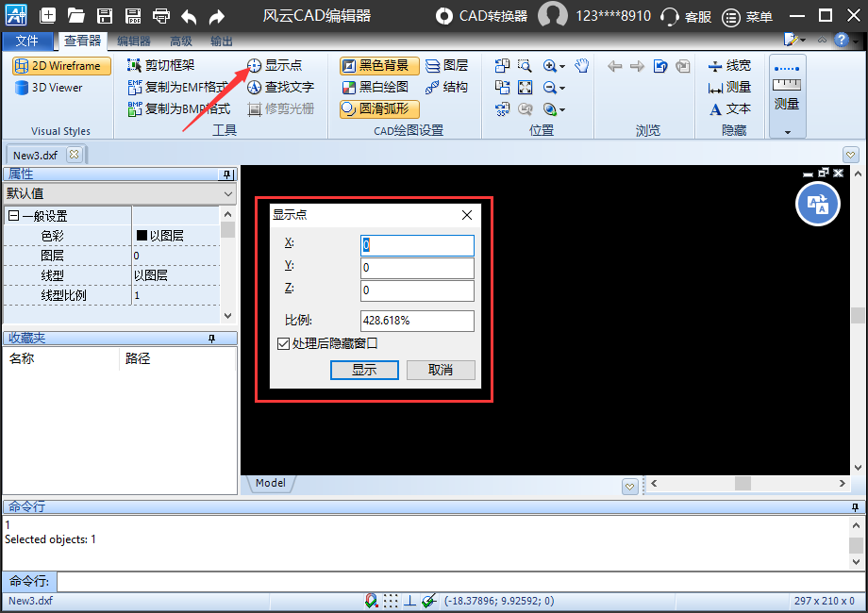This screenshot has width=868, height=613.
Task: Open the 菜单 menu
Action: tap(747, 17)
